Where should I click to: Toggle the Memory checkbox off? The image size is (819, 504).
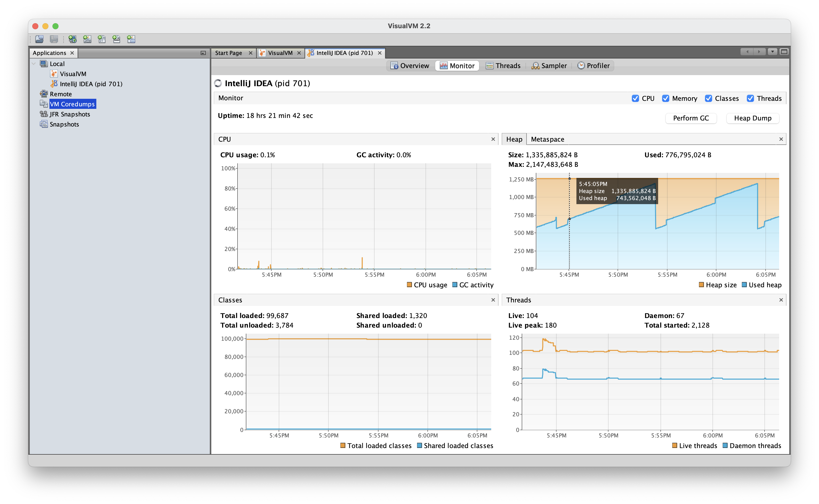666,98
